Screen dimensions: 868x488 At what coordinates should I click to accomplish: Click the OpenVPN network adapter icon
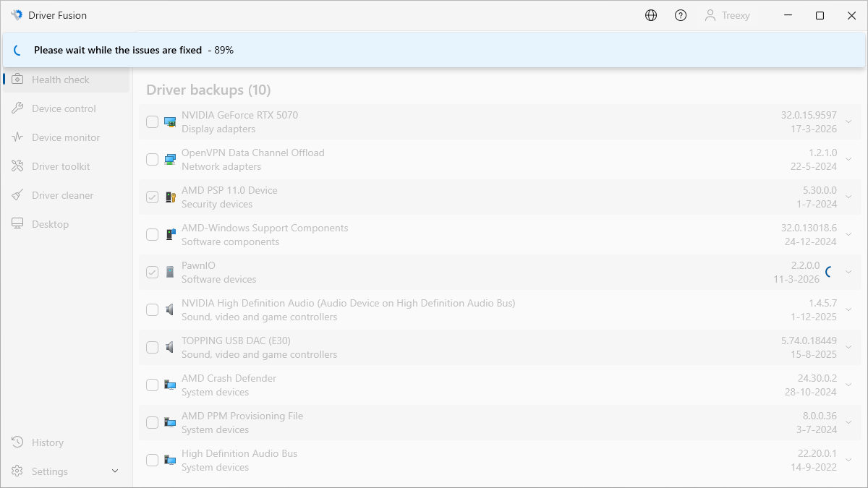click(170, 160)
